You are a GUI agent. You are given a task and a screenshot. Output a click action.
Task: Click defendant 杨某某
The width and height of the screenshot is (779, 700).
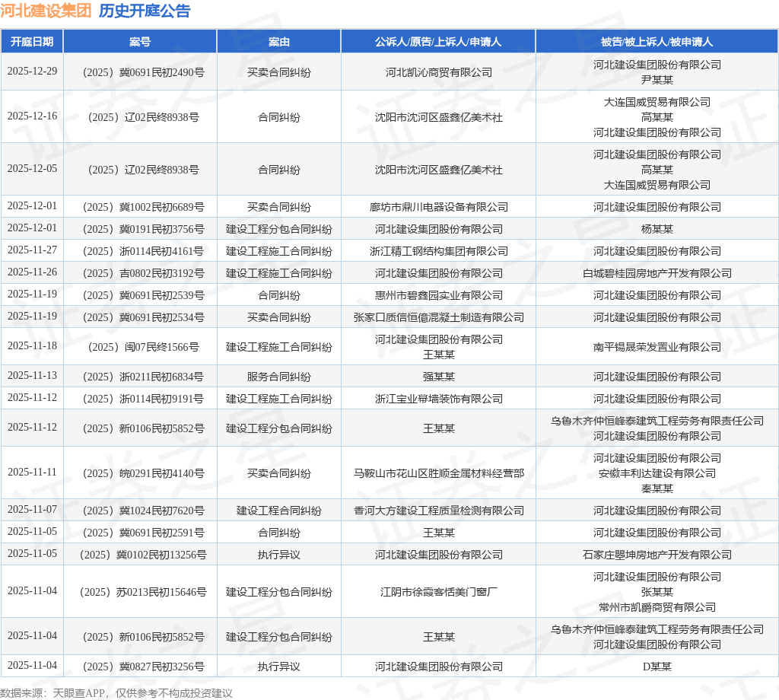pyautogui.click(x=657, y=229)
